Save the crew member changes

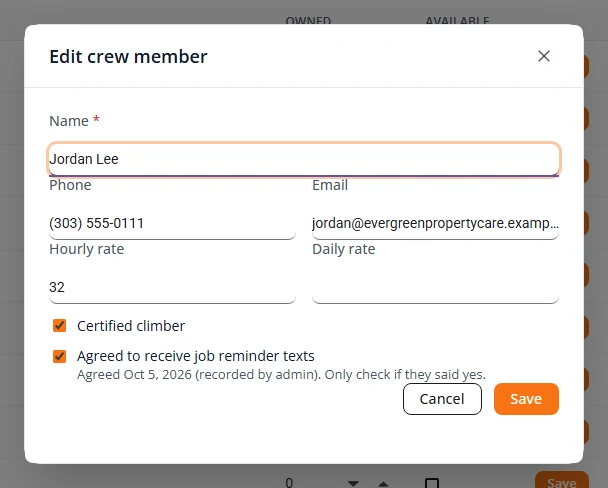pos(526,399)
